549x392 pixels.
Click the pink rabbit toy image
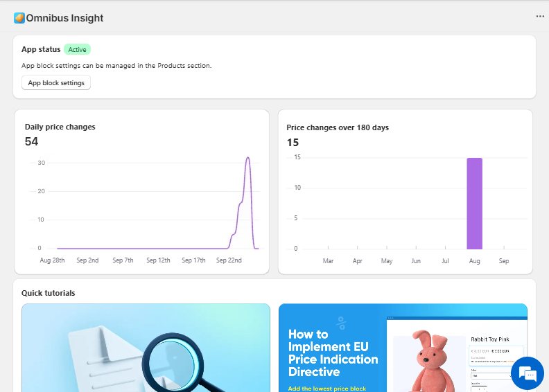[428, 360]
